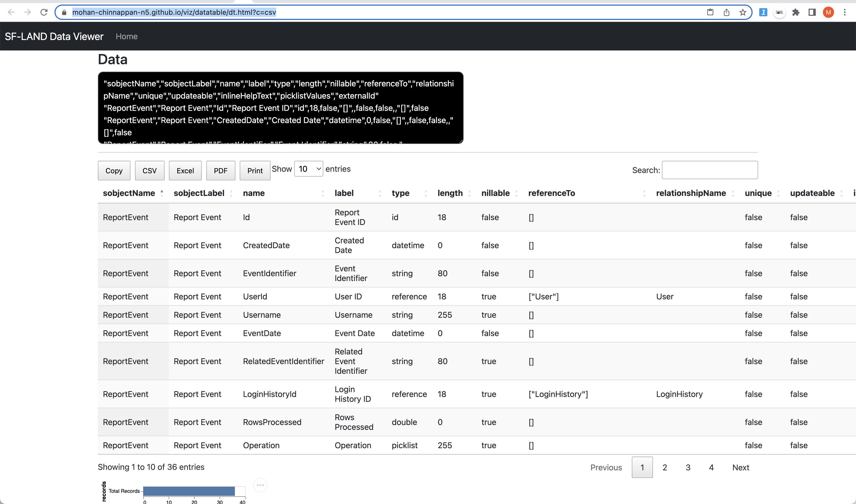This screenshot has width=856, height=504.
Task: Open the SAML extension icon
Action: [x=779, y=12]
